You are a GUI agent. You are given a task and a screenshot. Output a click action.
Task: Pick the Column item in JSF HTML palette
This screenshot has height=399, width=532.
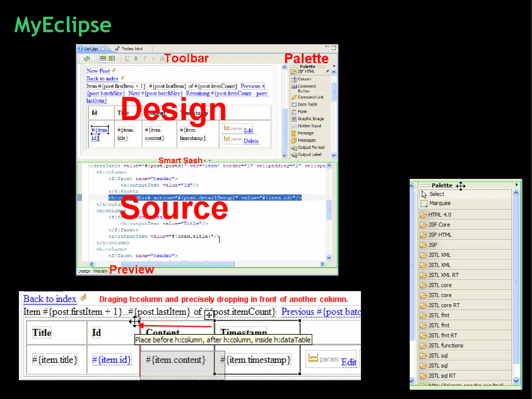pos(301,79)
